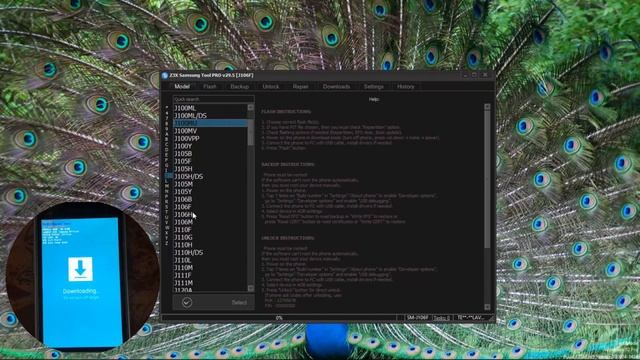Click the 0% progress bar
The width and height of the screenshot is (640, 360).
coord(279,318)
